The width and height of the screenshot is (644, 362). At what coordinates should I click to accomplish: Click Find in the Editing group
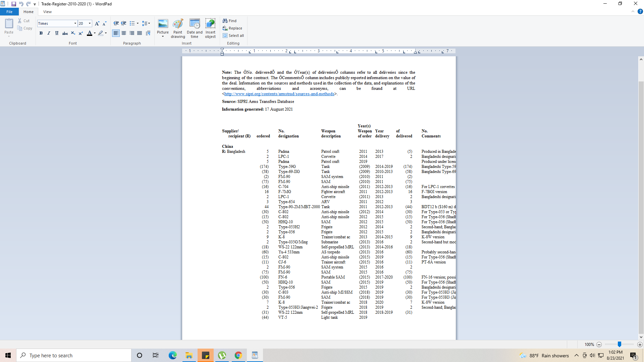(x=230, y=21)
